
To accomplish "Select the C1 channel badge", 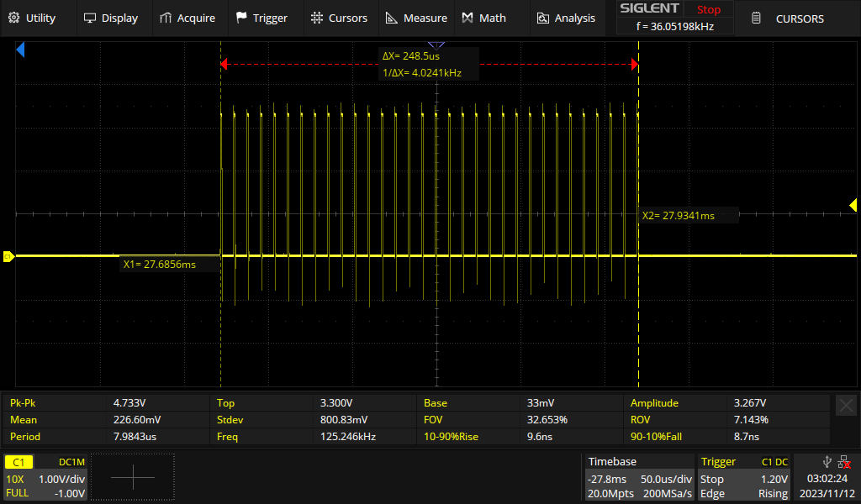I will pyautogui.click(x=18, y=462).
